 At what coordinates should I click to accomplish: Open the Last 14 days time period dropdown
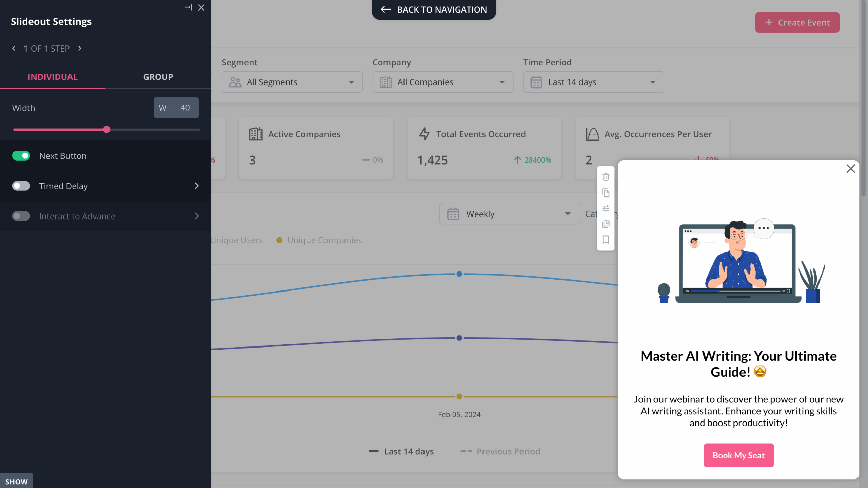593,82
